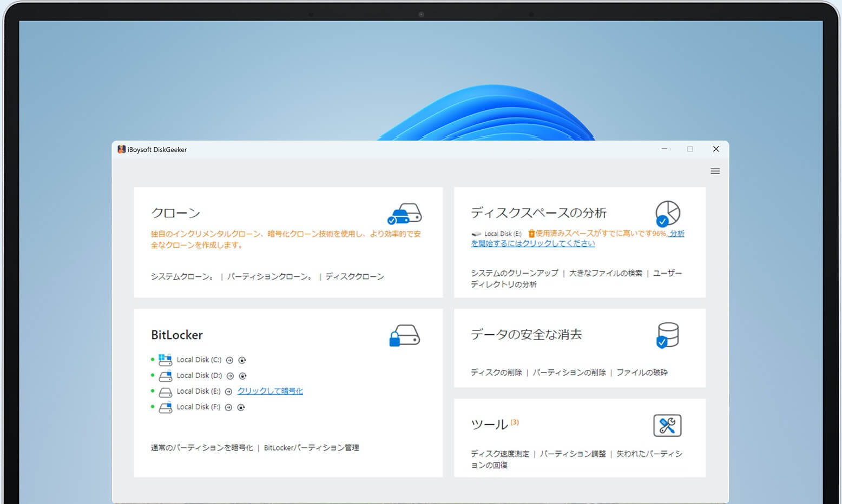
Task: Click the Local Disk (C:) drive icon
Action: [x=165, y=360]
